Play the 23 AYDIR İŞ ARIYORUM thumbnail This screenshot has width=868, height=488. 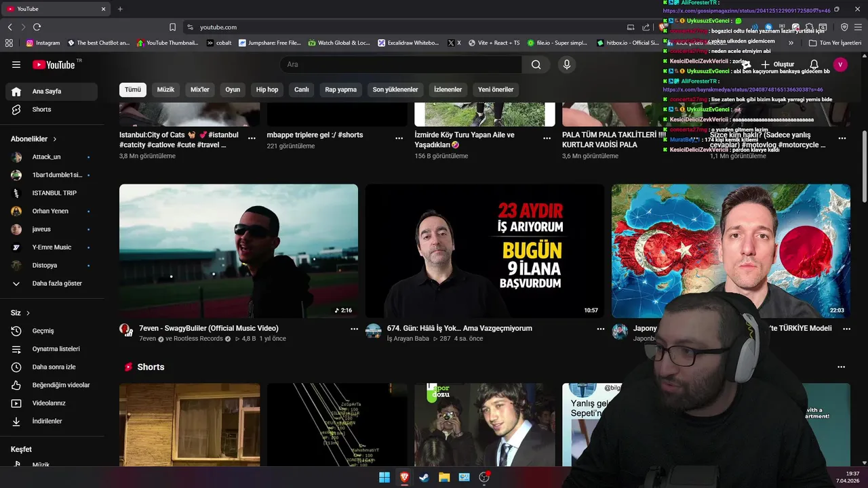(484, 251)
